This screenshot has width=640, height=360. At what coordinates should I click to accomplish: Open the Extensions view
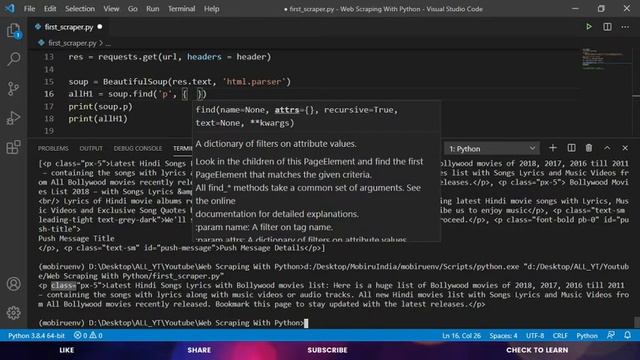point(13,147)
